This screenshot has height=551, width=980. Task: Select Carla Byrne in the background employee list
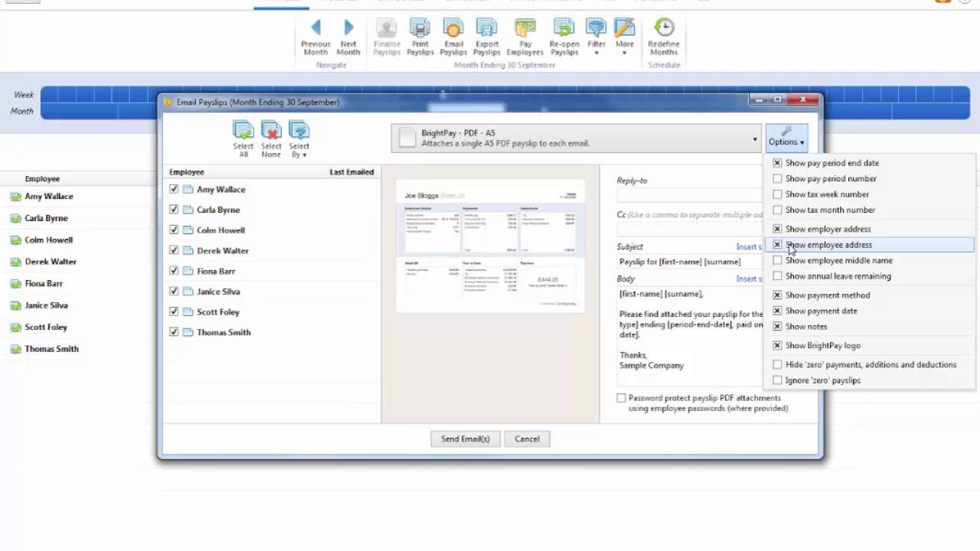tap(46, 218)
